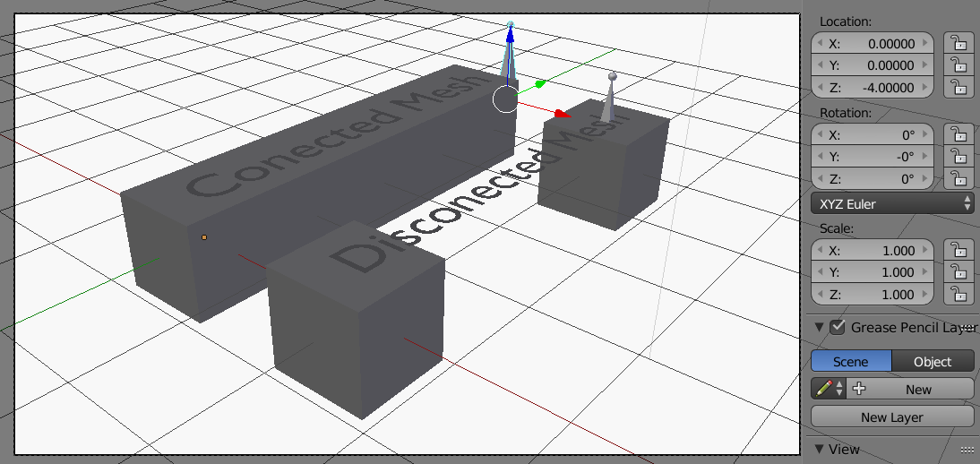Toggle the Location Y lock icon
This screenshot has width=980, height=464.
[x=958, y=65]
